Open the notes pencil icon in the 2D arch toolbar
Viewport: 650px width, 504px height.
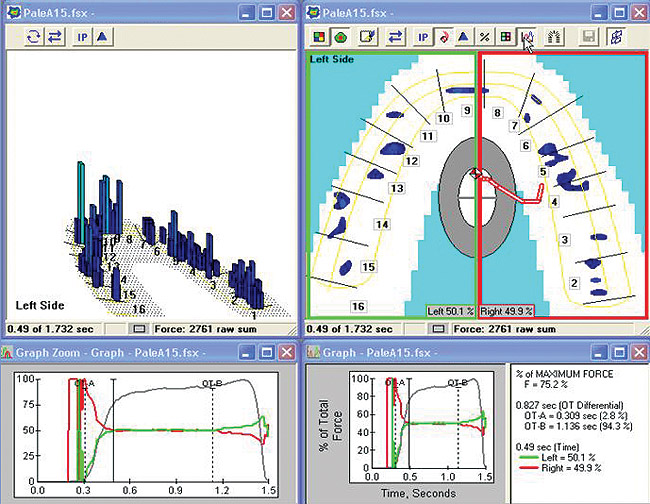click(368, 38)
